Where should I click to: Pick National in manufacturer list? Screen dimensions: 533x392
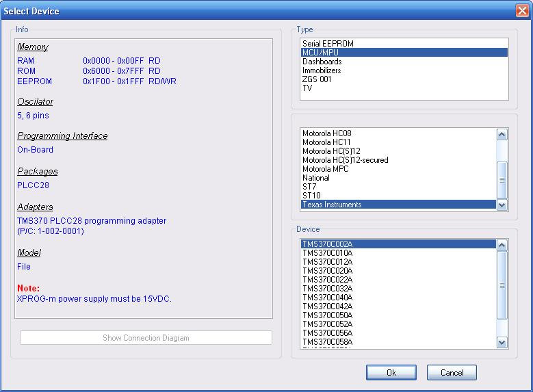click(316, 178)
